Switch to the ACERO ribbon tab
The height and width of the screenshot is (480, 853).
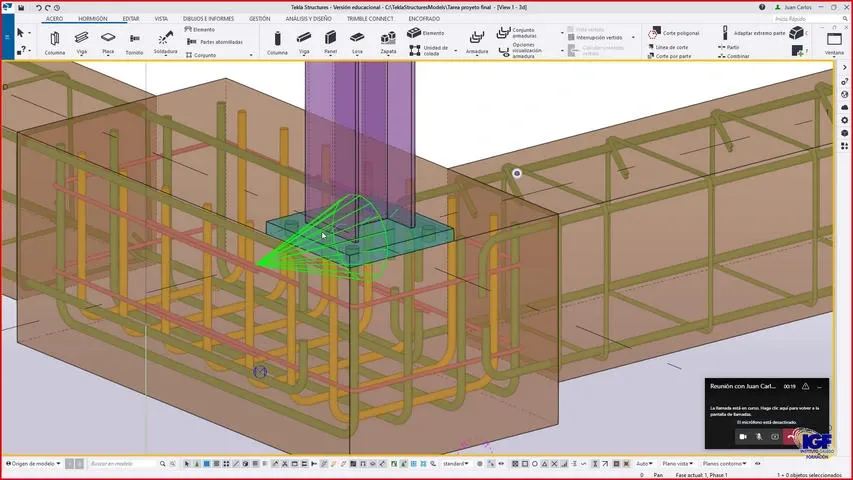coord(54,19)
